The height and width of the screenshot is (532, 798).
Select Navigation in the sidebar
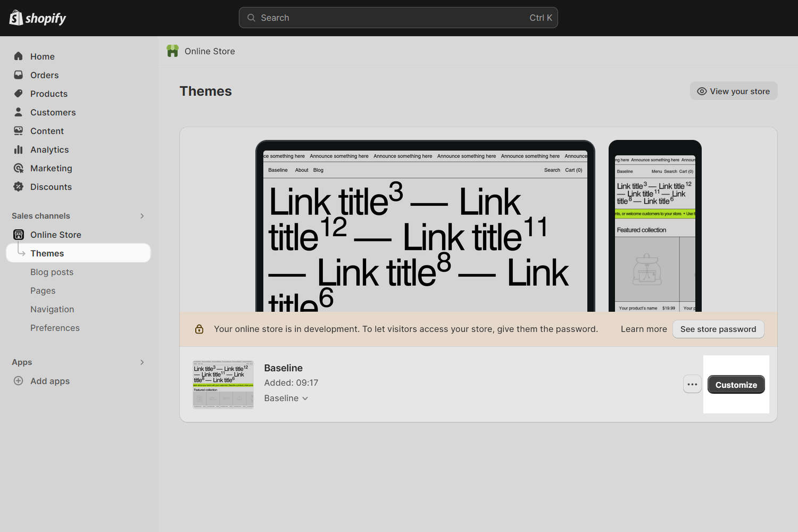coord(52,309)
